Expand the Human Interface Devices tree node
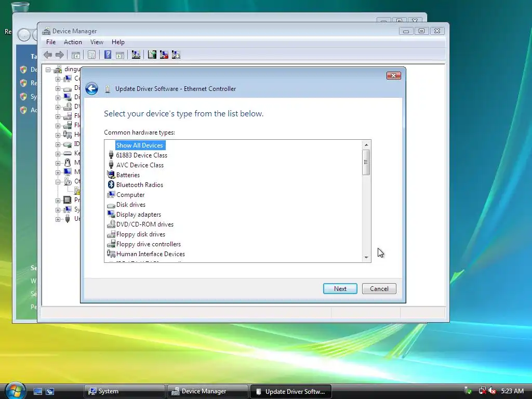 coord(58,135)
